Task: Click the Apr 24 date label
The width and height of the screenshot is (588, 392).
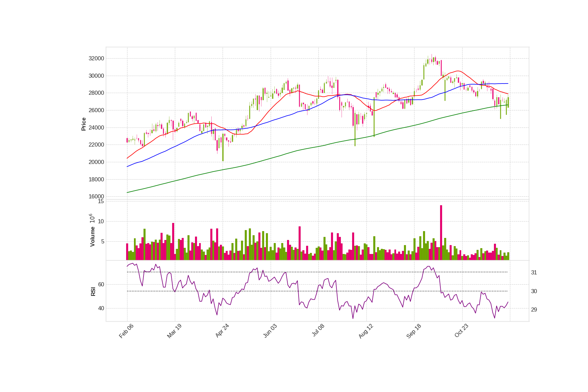Action: pyautogui.click(x=222, y=331)
